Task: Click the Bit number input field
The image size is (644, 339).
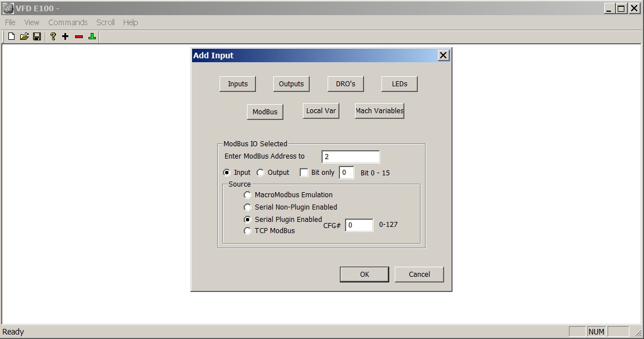Action: point(346,173)
